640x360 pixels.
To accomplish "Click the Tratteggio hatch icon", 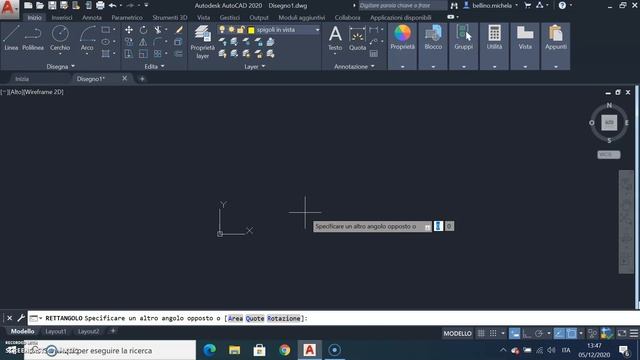I will [106, 53].
